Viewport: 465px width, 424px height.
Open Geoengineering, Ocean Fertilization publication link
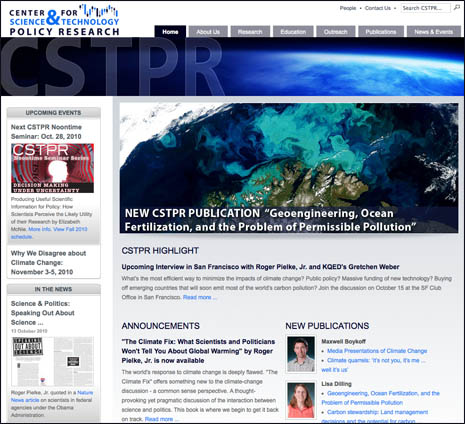[x=380, y=398]
